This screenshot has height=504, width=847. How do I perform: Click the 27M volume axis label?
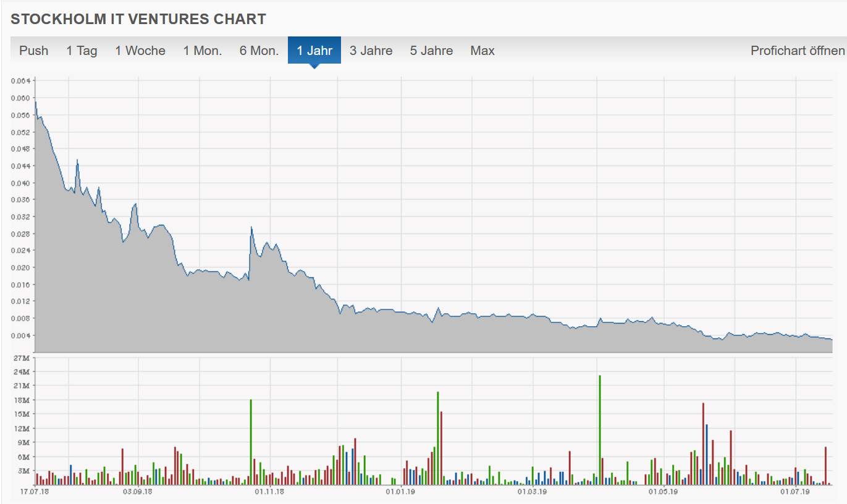pyautogui.click(x=22, y=358)
